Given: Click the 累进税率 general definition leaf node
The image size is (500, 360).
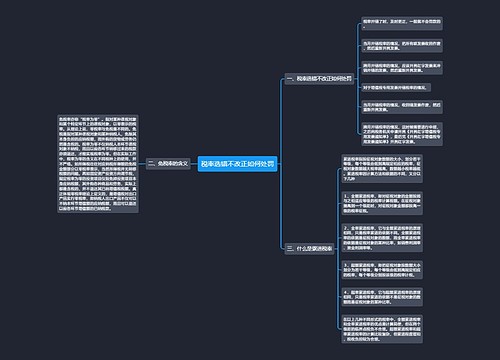Looking at the screenshot, I should (x=382, y=169).
